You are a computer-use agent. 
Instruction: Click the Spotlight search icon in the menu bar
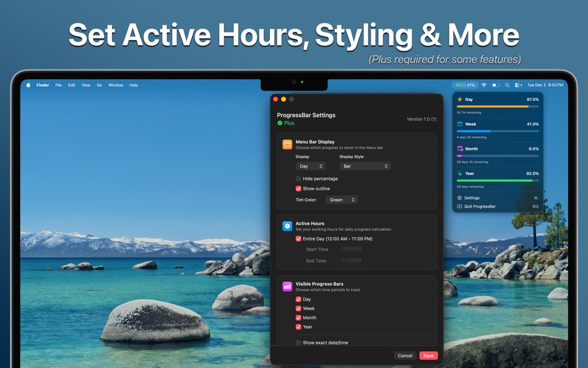pos(508,85)
